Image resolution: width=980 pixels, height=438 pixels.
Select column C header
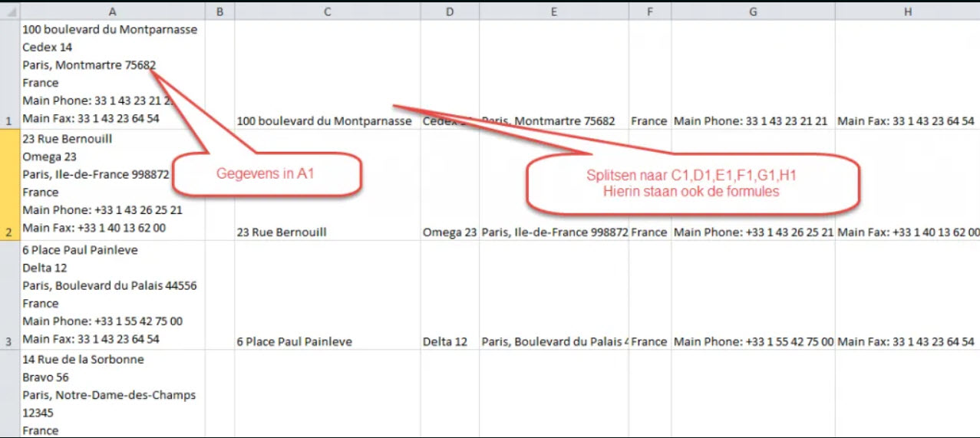tap(327, 12)
